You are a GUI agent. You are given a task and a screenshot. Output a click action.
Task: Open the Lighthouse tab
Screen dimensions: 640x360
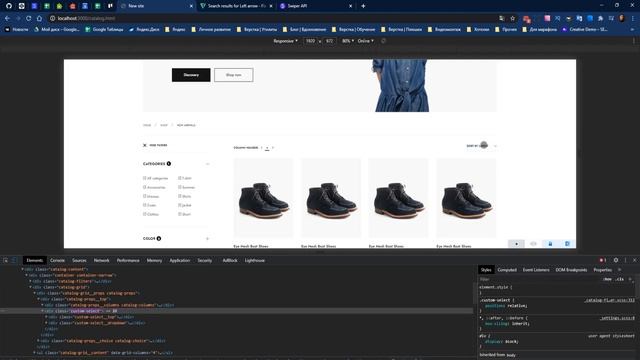click(255, 260)
